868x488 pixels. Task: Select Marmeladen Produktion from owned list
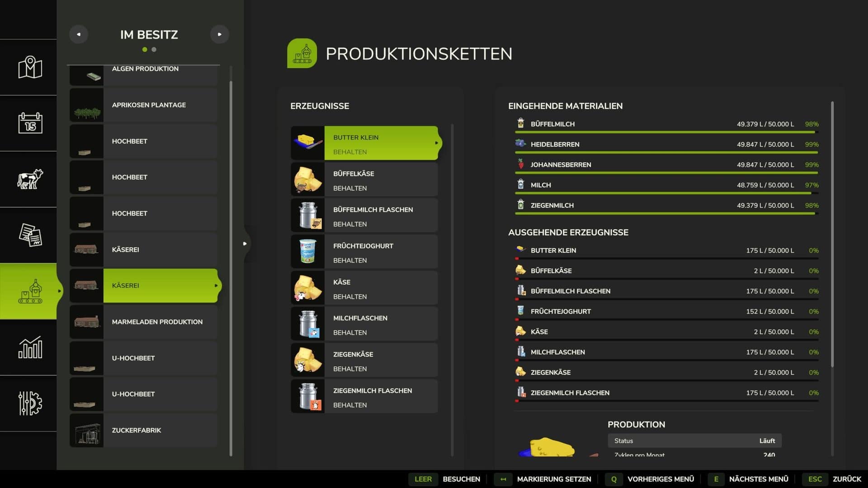click(x=157, y=322)
